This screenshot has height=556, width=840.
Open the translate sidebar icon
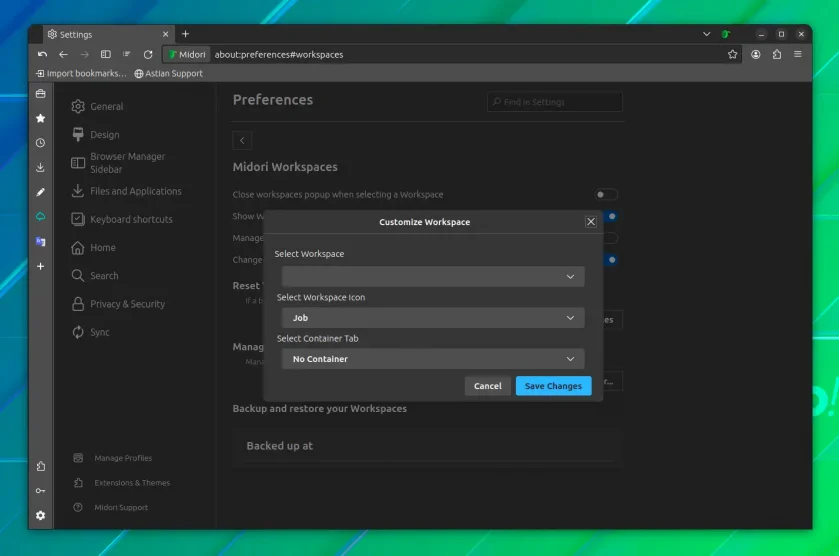[x=41, y=242]
